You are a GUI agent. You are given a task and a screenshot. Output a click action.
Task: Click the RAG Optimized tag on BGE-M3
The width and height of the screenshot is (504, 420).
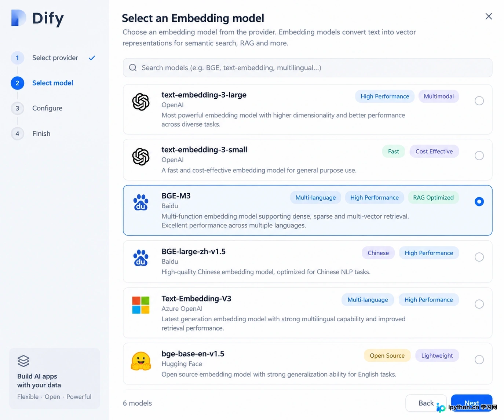click(x=433, y=198)
